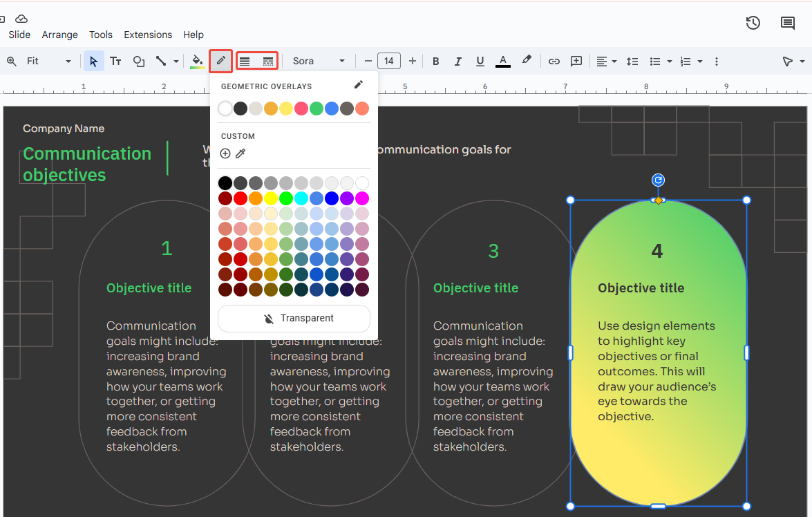Toggle underline formatting
Viewport: 812px width, 517px height.
click(x=480, y=62)
